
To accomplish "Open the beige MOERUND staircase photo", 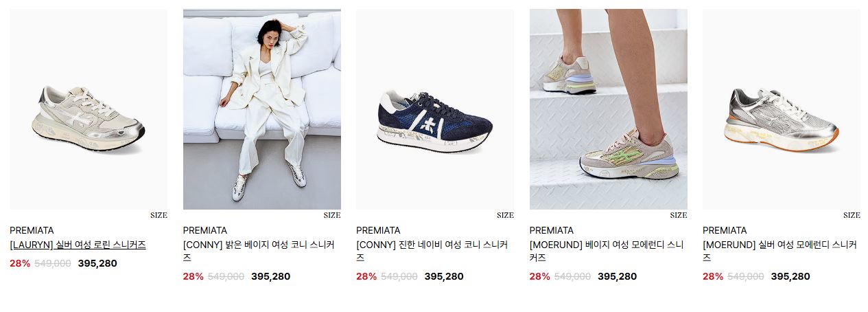I will click(x=609, y=109).
